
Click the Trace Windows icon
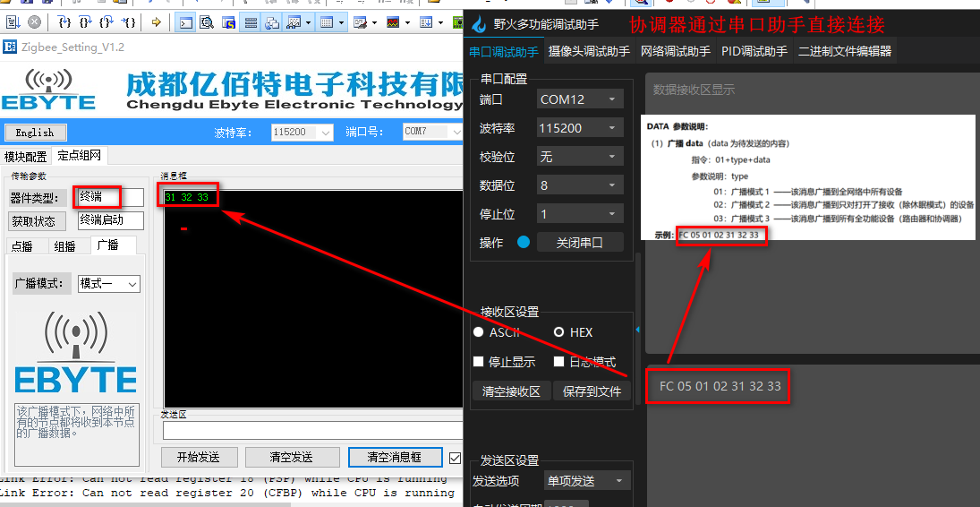[426, 23]
